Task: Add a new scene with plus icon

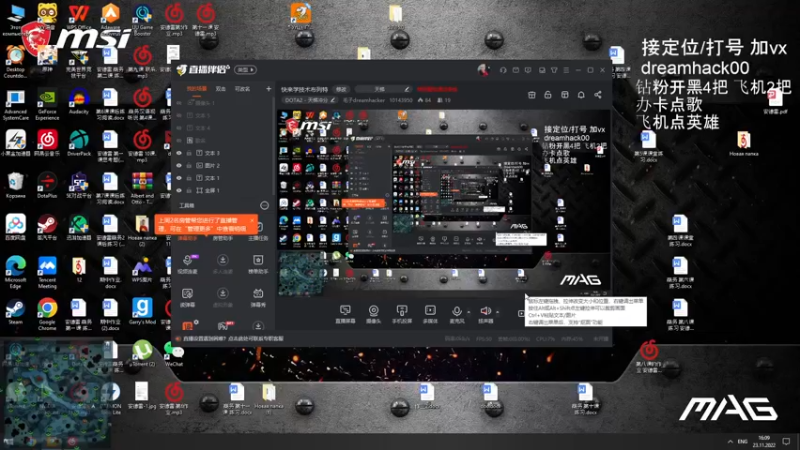Action: click(268, 89)
